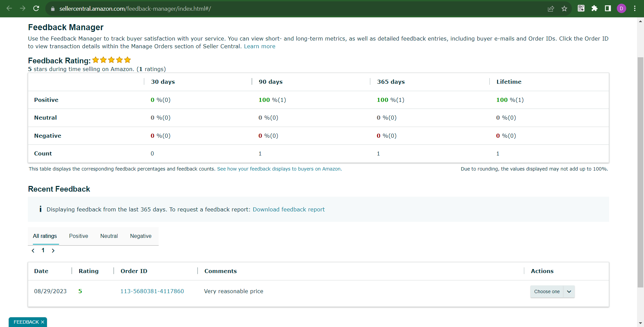The height and width of the screenshot is (327, 644).
Task: Click the Comments column header
Action: click(220, 271)
